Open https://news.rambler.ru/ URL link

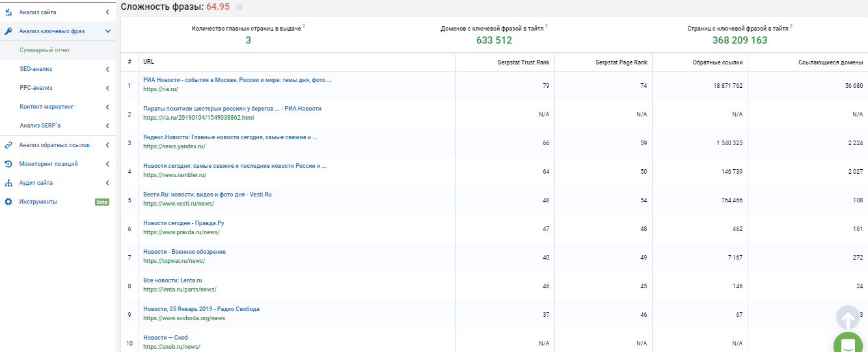[174, 175]
